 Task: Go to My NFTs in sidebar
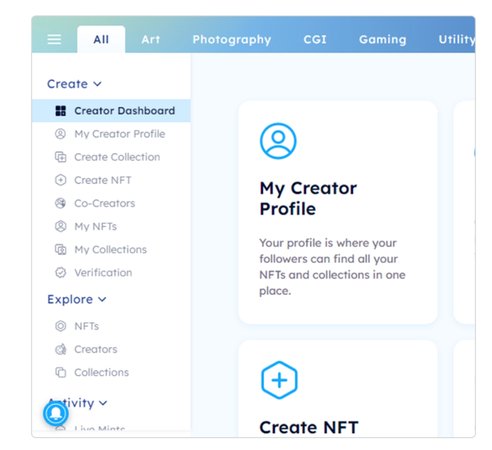(96, 226)
